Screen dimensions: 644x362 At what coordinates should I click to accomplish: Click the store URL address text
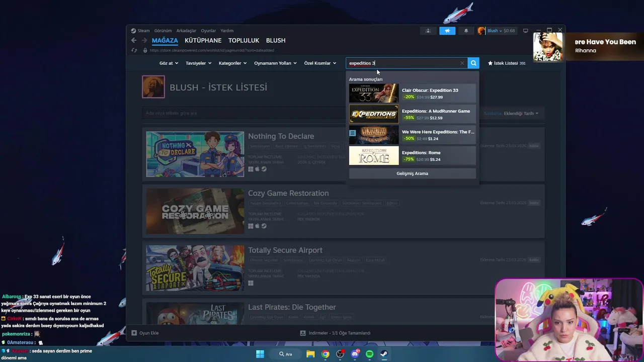pyautogui.click(x=212, y=50)
